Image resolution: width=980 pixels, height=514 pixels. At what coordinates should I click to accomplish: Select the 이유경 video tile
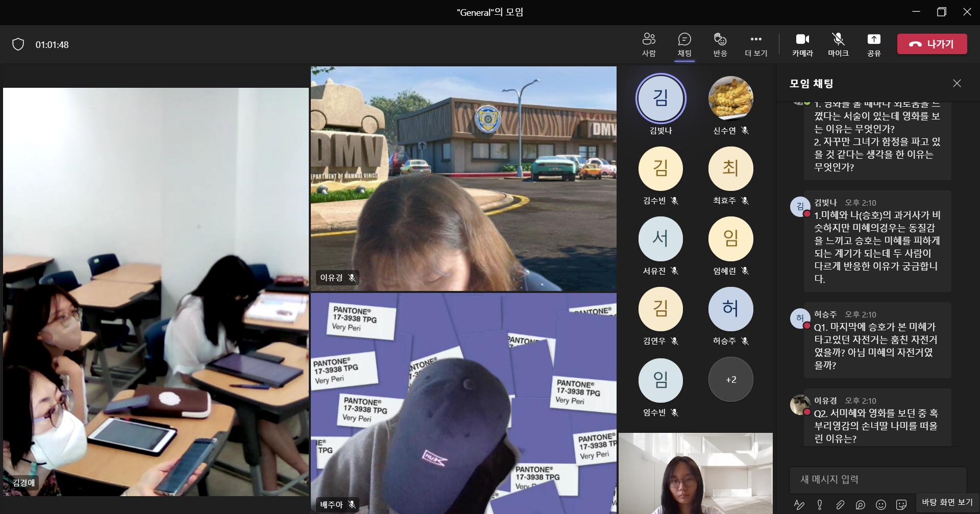(x=463, y=179)
